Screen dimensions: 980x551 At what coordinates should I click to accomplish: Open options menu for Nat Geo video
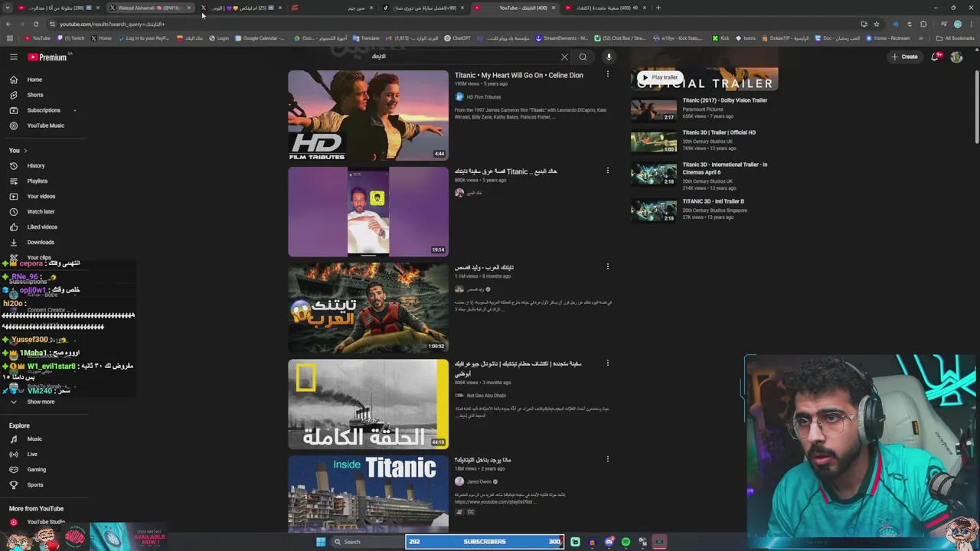point(608,364)
